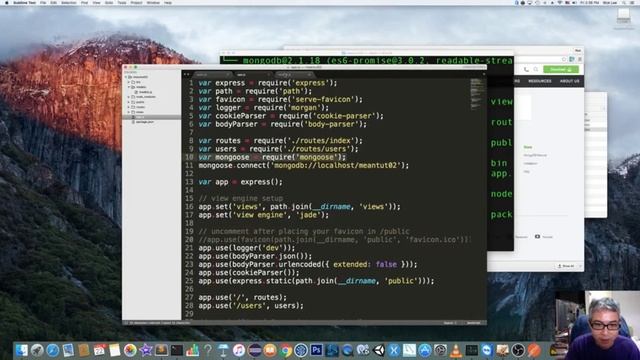Place cursor on line 13 var app
The width and height of the screenshot is (640, 360).
tap(240, 182)
